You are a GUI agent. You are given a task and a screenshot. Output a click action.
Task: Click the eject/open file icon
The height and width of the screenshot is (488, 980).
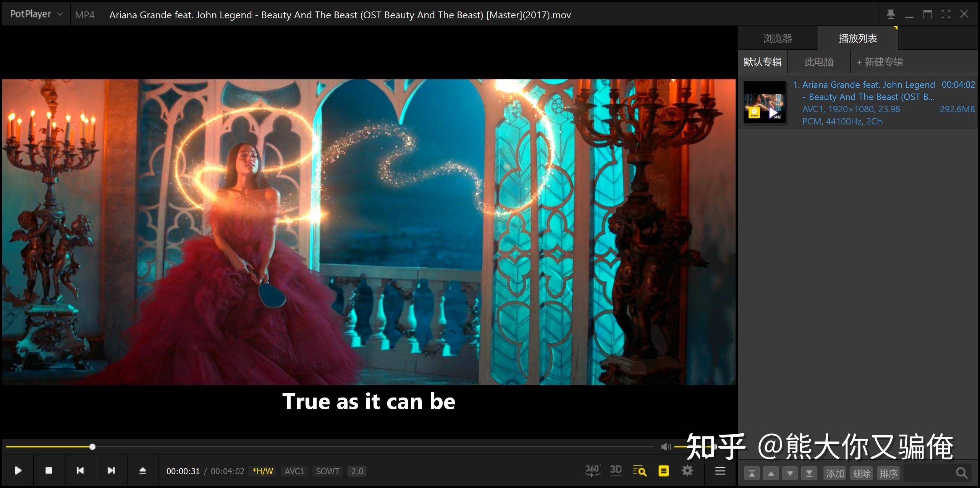142,470
